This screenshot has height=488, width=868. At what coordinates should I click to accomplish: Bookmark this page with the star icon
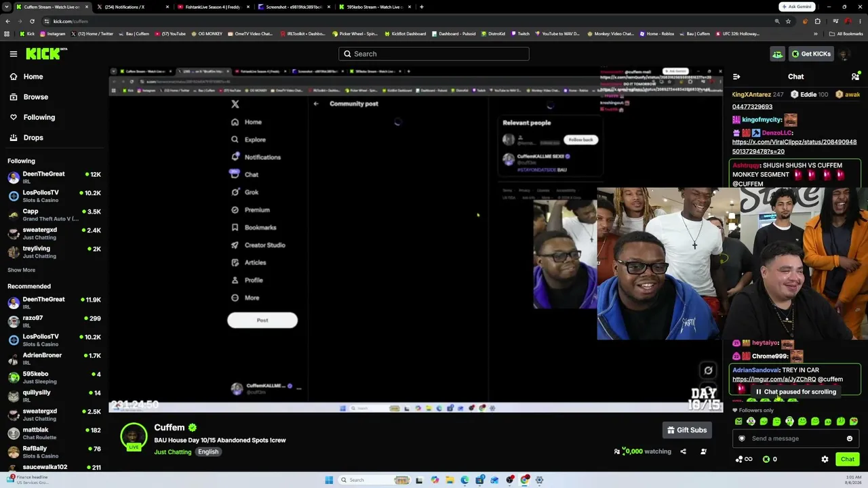(x=789, y=21)
